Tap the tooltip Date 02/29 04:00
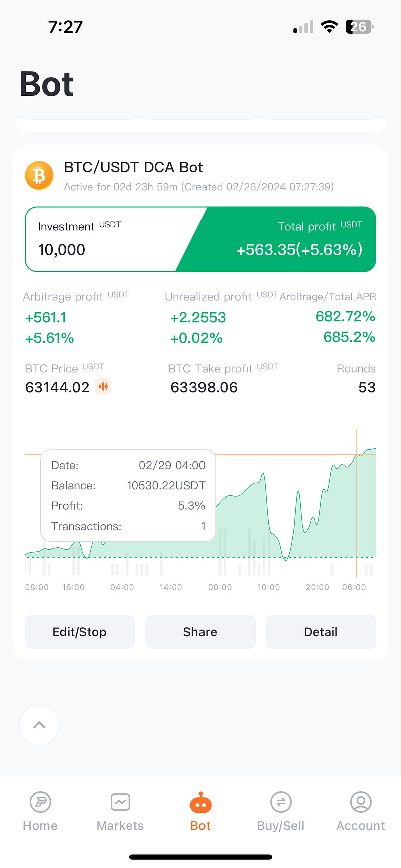Viewport: 401px width, 868px height. click(x=128, y=465)
